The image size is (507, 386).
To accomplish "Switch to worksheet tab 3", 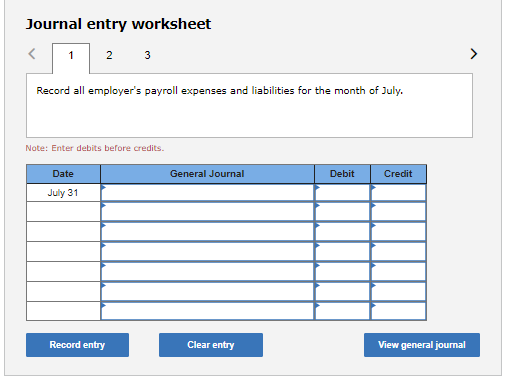I will [147, 55].
